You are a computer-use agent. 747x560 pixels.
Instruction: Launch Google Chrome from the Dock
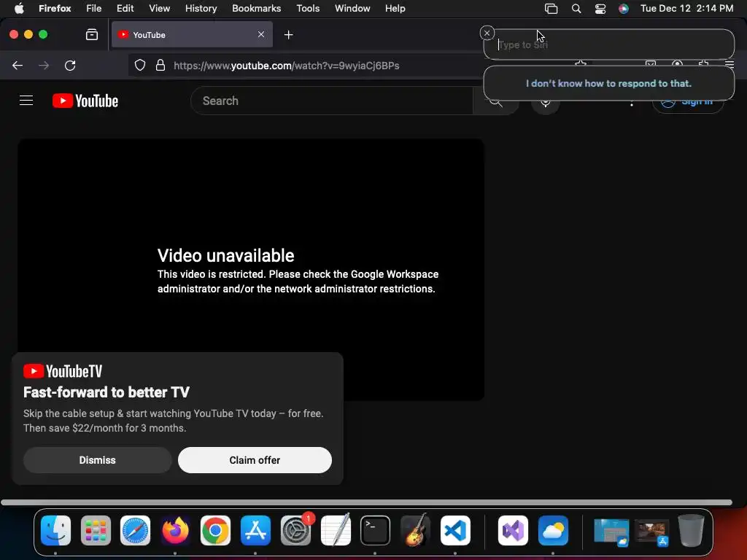click(215, 530)
